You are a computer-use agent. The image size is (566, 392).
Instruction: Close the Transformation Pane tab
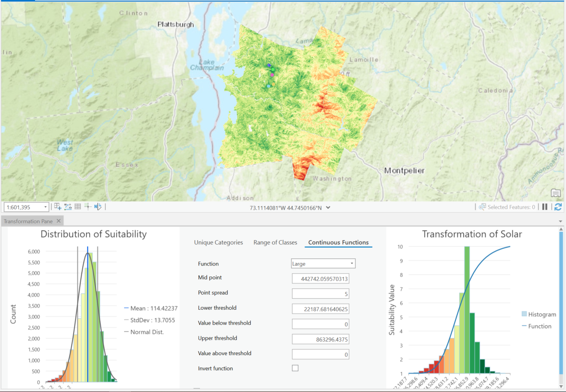[x=58, y=221]
